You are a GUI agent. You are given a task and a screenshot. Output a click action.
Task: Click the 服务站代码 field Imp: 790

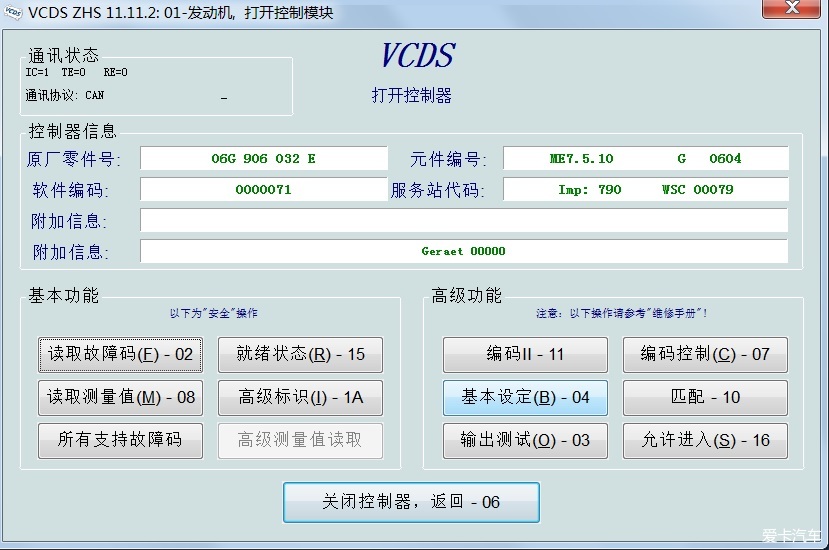(646, 190)
